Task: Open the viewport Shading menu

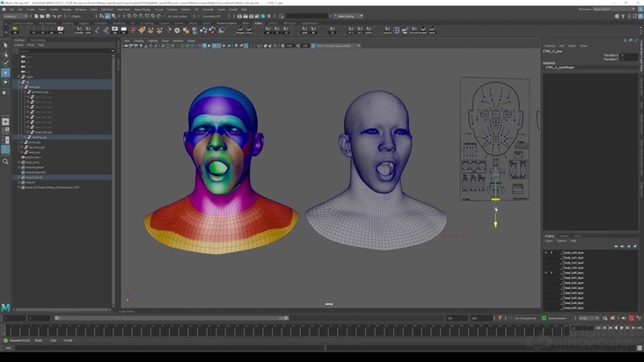Action: (139, 41)
